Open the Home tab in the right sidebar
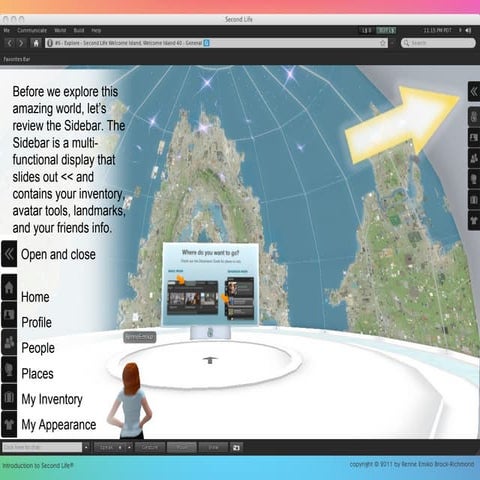The height and width of the screenshot is (480, 480). (474, 116)
